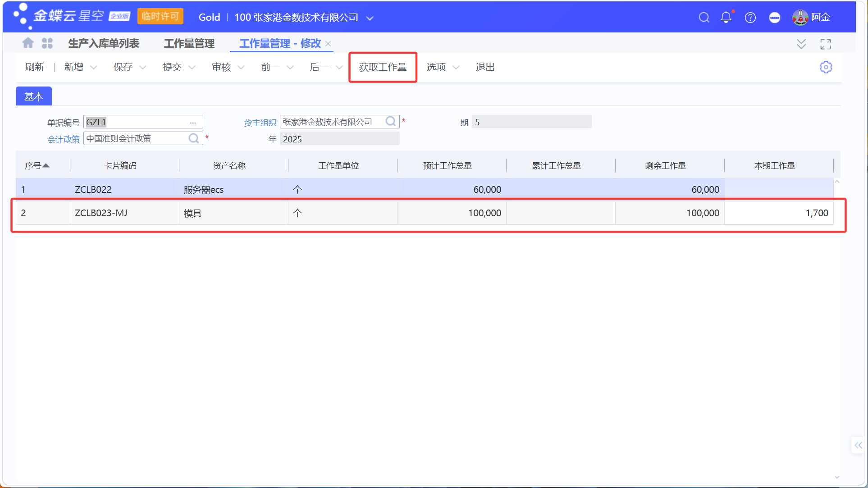The width and height of the screenshot is (868, 488).
Task: Select the ZCLB022 card code cell
Action: [124, 190]
